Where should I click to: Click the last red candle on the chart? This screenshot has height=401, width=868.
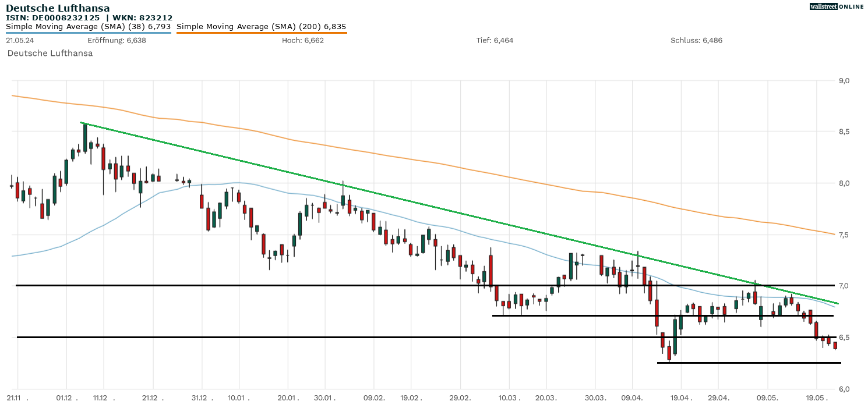click(835, 346)
